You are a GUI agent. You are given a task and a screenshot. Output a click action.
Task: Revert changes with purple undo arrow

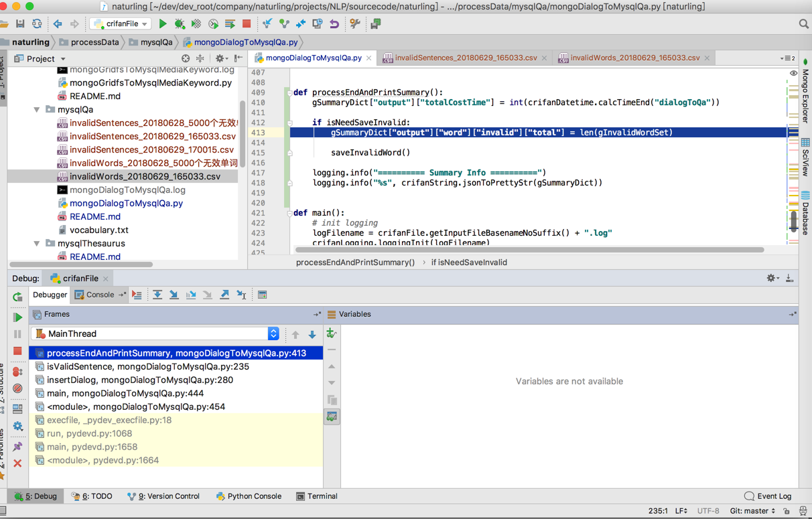pos(334,23)
